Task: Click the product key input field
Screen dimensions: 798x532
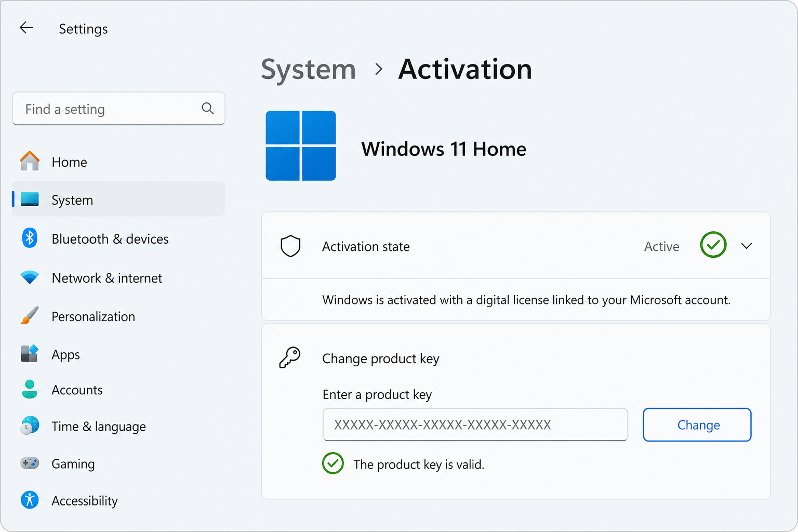Action: (475, 424)
